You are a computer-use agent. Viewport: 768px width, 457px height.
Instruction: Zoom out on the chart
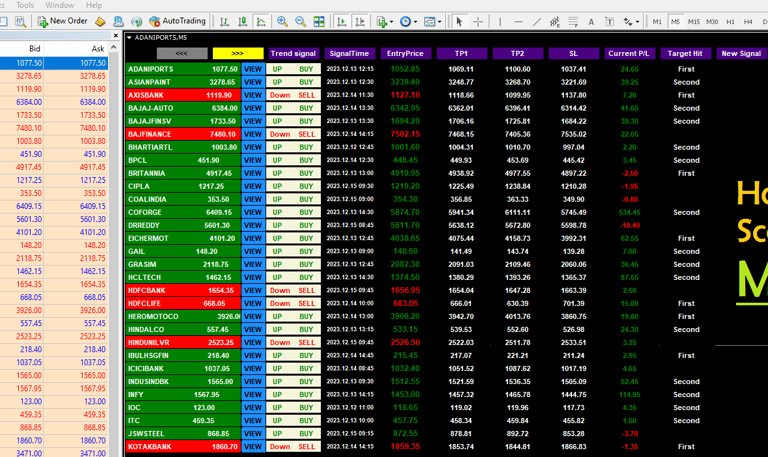coord(300,22)
